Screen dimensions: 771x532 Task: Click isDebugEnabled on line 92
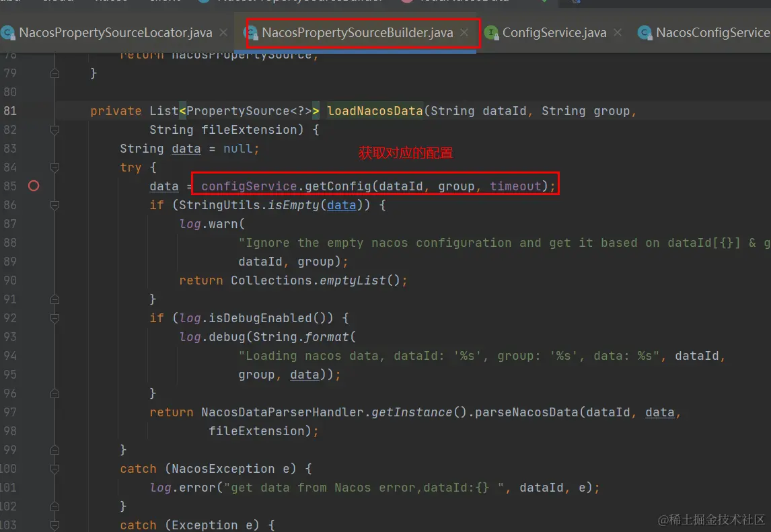coord(260,318)
